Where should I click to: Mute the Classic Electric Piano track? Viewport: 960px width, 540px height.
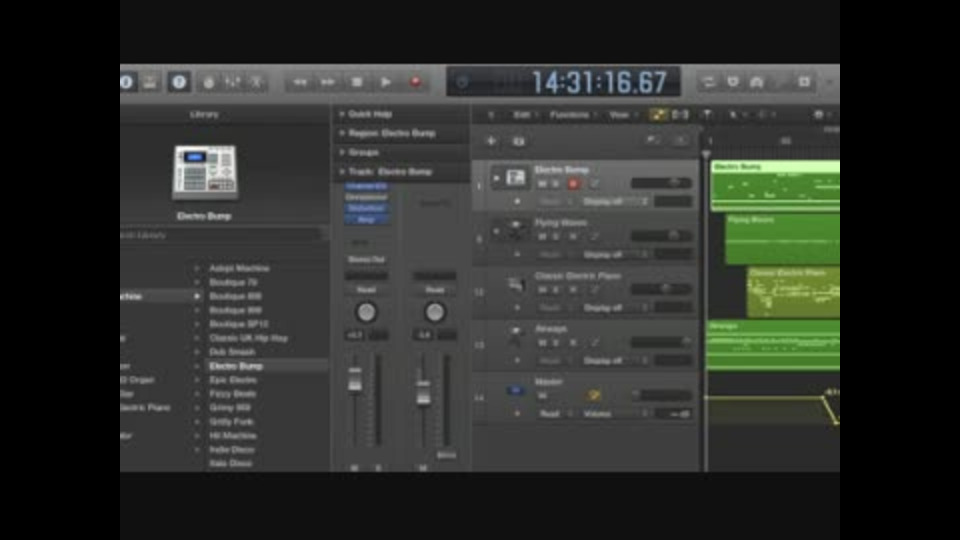[x=542, y=290]
